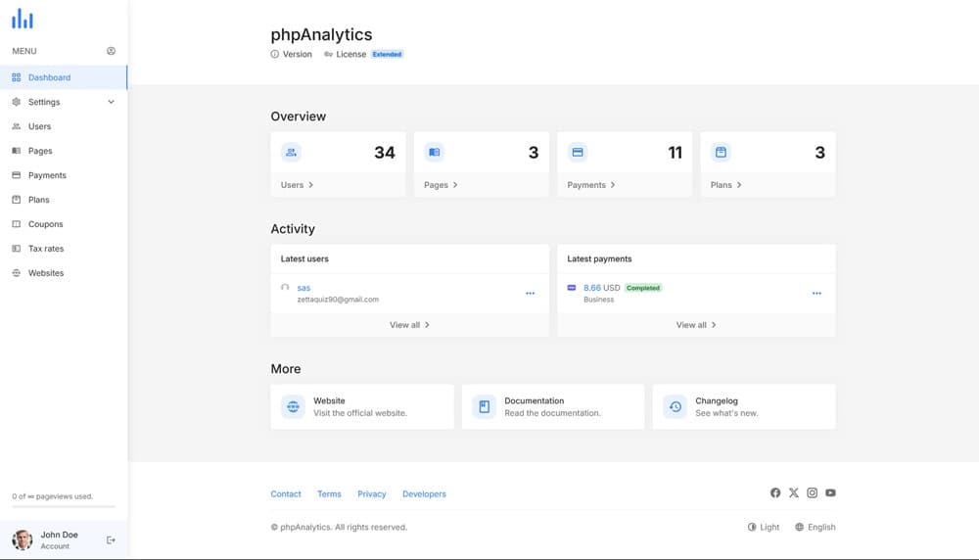979x560 pixels.
Task: Open Pages in the sidebar
Action: (63, 151)
